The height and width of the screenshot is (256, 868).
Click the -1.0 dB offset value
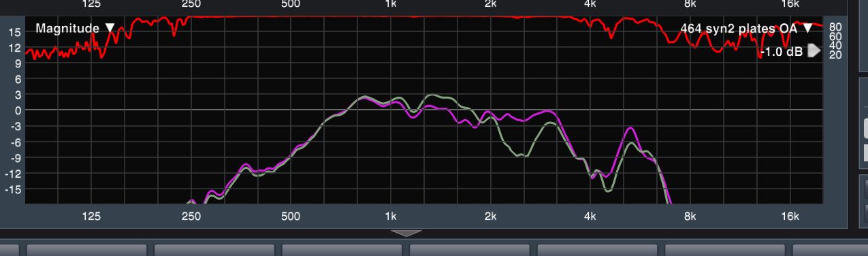(782, 51)
